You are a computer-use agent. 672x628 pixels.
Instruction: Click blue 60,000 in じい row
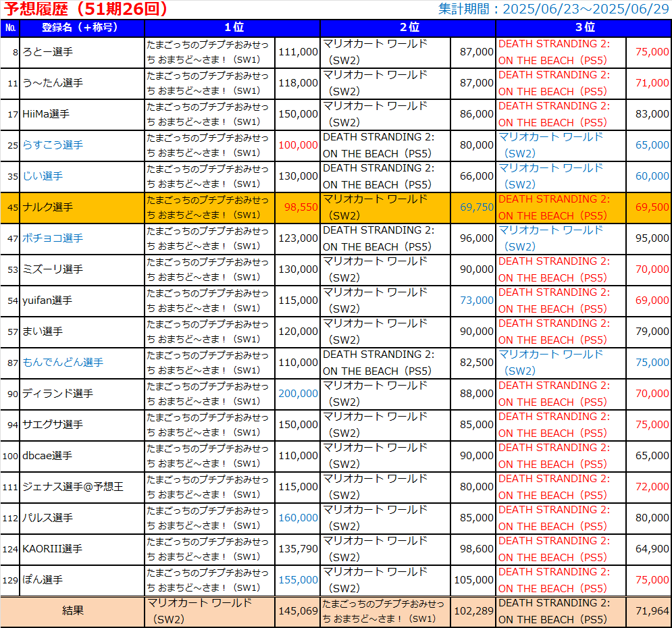coord(652,176)
